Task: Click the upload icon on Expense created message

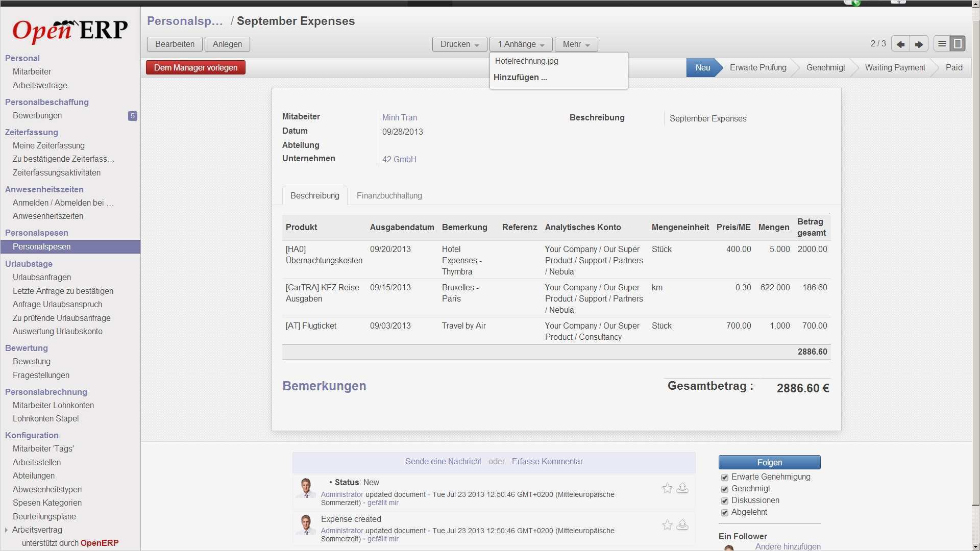Action: (683, 524)
